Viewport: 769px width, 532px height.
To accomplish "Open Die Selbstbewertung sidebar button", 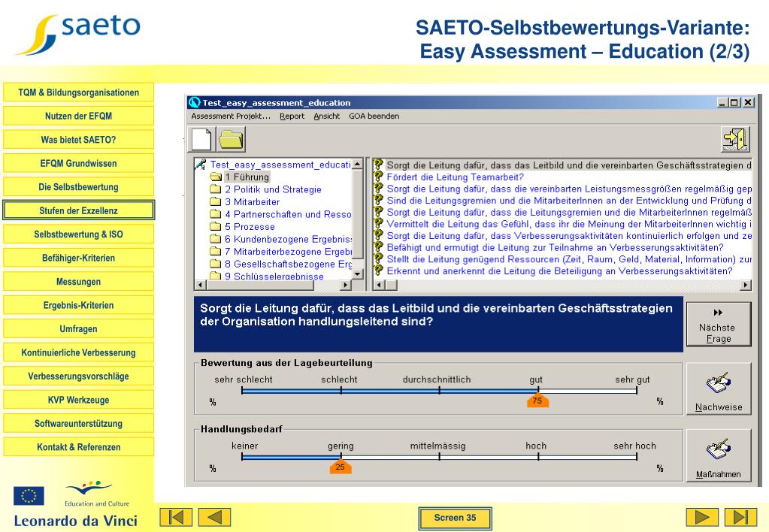I will 78,187.
